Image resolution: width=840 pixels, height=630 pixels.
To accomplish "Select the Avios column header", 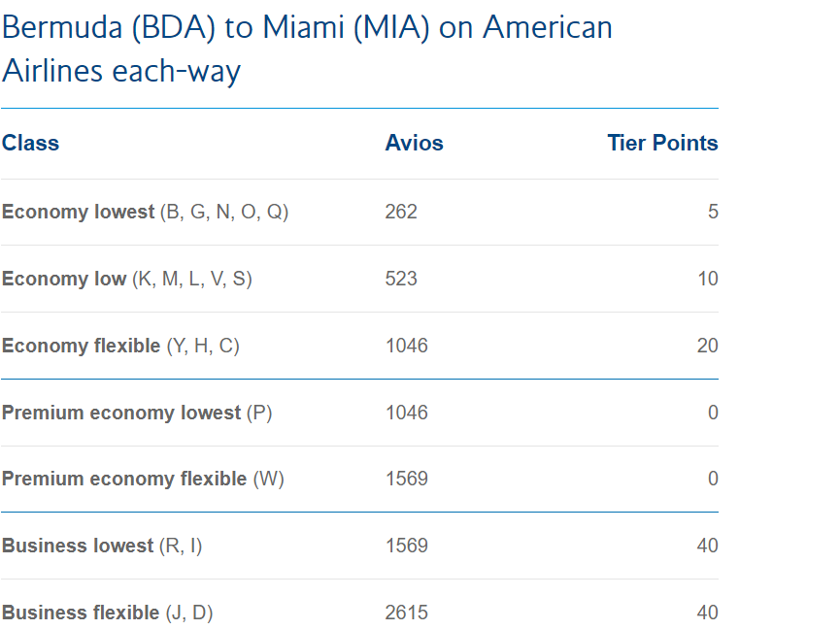I will [x=414, y=143].
